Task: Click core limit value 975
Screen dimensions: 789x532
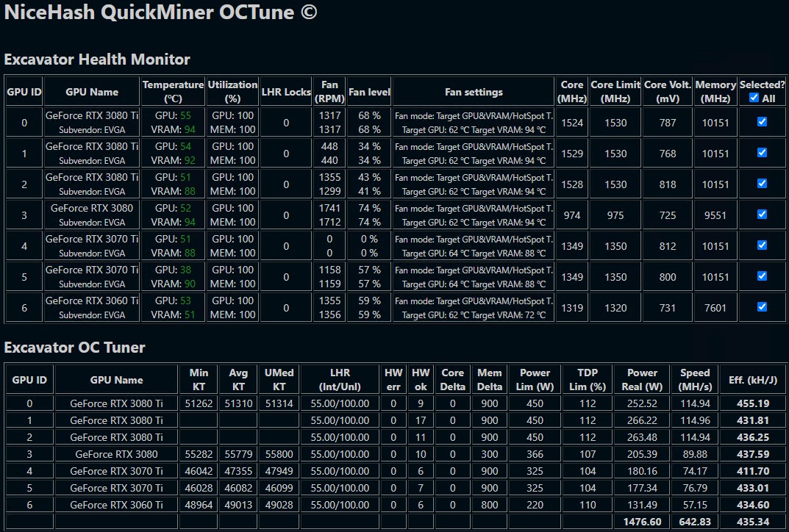Action: (x=615, y=215)
